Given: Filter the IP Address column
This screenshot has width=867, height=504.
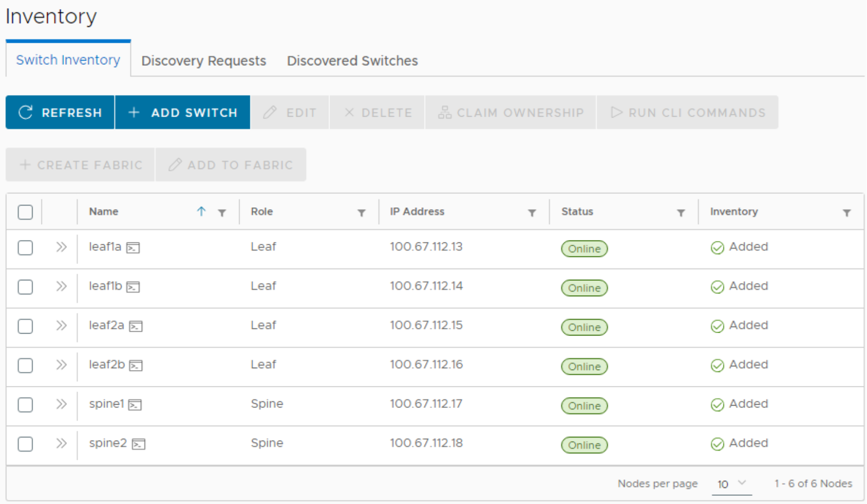Looking at the screenshot, I should click(532, 213).
